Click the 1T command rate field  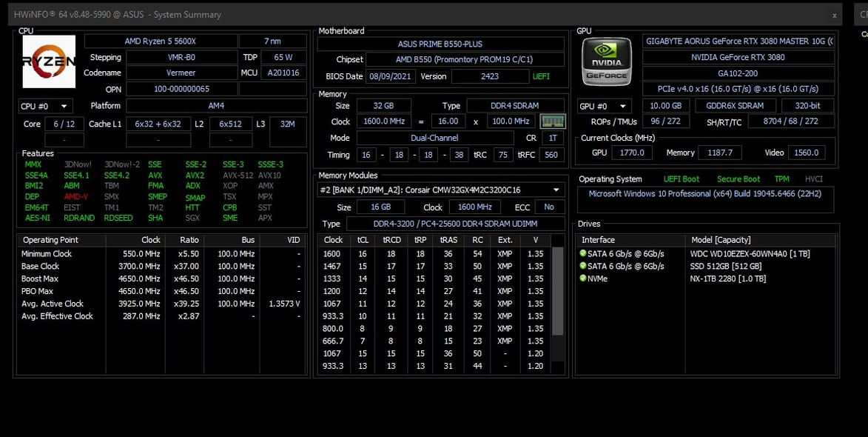(x=553, y=138)
